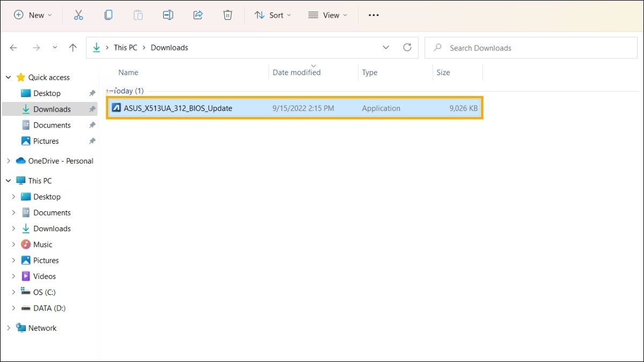Expand the Videos folder node
Image resolution: width=644 pixels, height=362 pixels.
[x=13, y=276]
